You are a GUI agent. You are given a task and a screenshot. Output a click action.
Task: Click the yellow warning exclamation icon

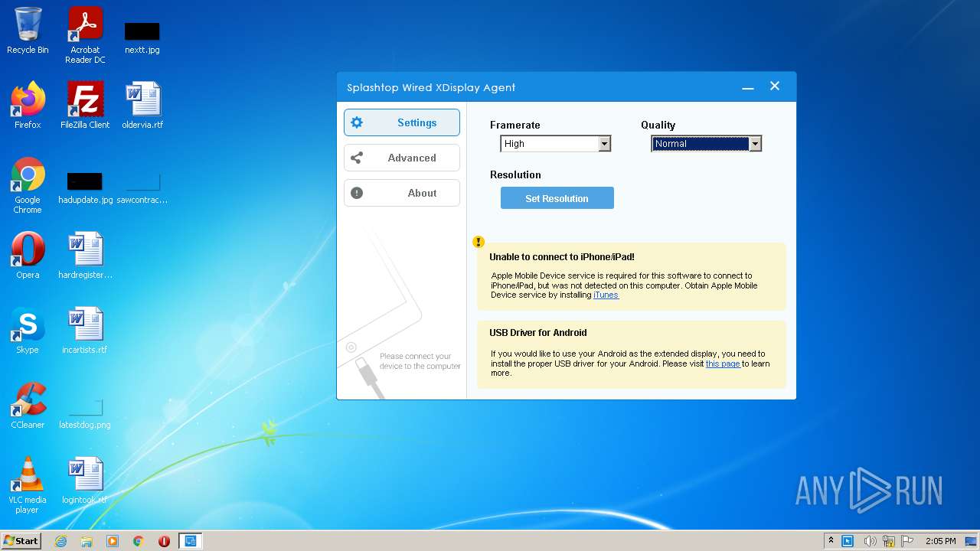pyautogui.click(x=479, y=242)
